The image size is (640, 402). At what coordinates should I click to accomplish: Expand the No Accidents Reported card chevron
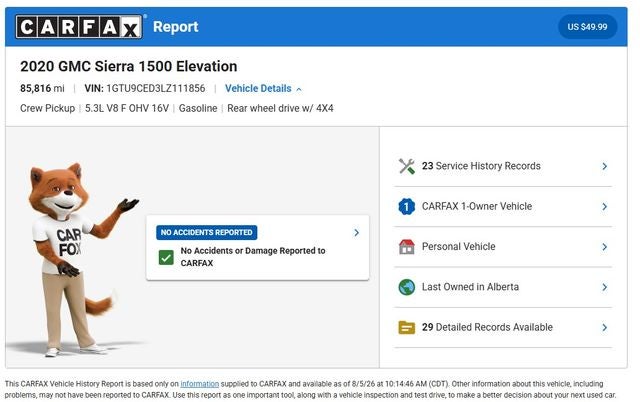coord(357,233)
